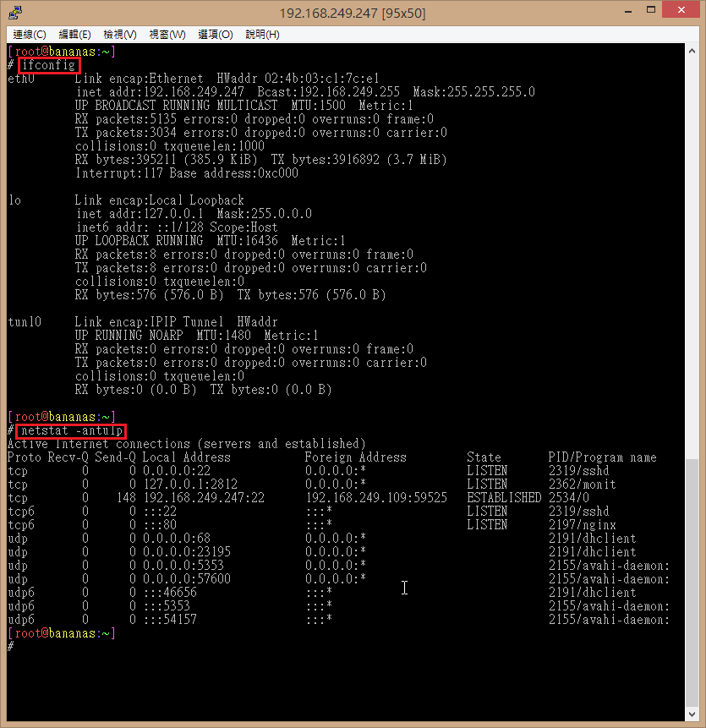
Task: Click Link encap:IPIP Tunnel text
Action: pyautogui.click(x=149, y=322)
